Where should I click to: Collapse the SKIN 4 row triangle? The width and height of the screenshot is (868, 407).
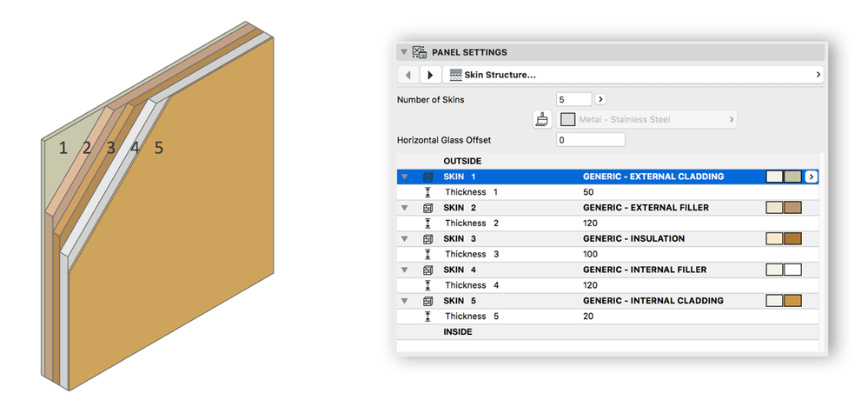404,270
